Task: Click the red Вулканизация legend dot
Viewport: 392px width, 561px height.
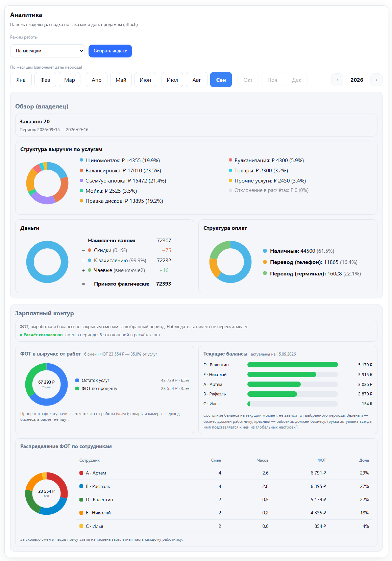Action: click(x=230, y=160)
